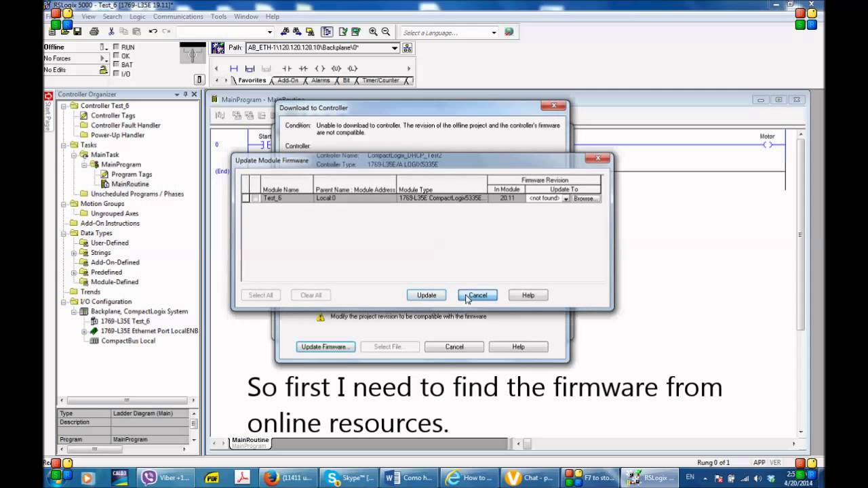Open the No Forces dropdown
The width and height of the screenshot is (868, 488).
coord(104,58)
